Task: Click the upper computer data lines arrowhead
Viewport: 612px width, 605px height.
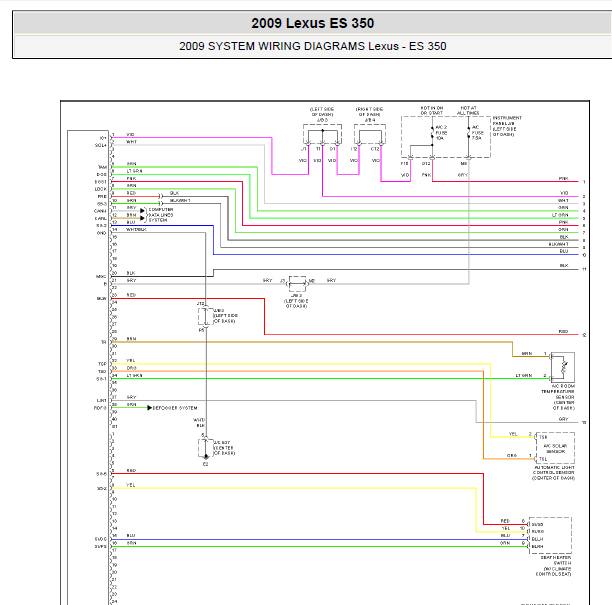Action: click(x=142, y=211)
